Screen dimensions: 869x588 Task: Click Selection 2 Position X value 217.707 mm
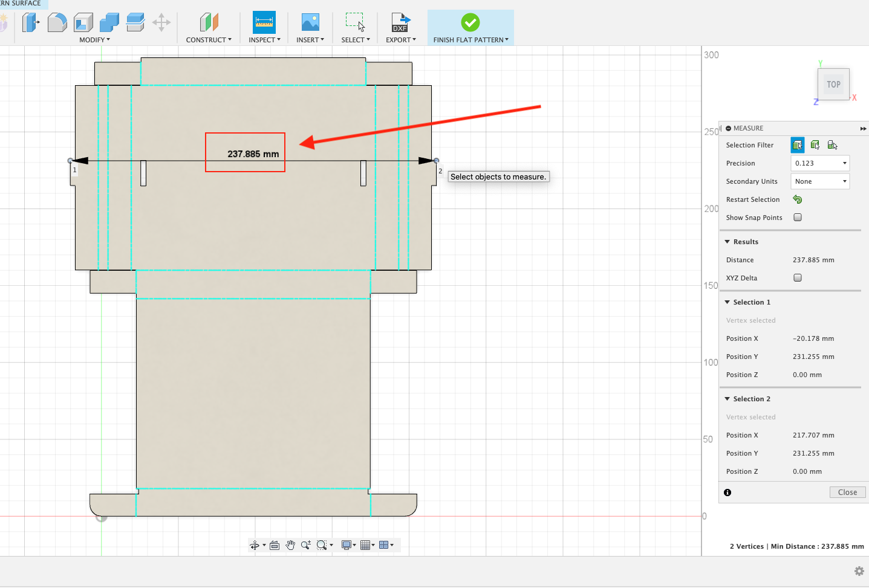click(x=813, y=435)
